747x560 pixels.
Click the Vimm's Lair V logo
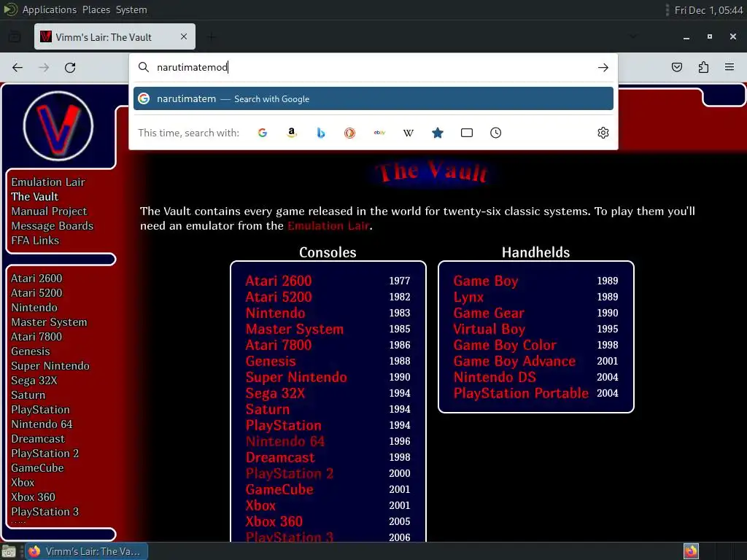[x=58, y=125]
